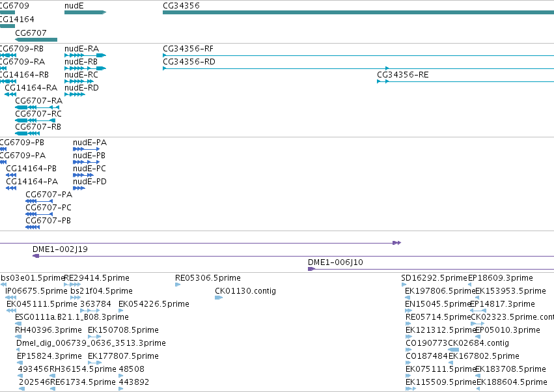The image size is (554, 392).
Task: Click the BAC clone label DME1-006J10
Action: 335,262
